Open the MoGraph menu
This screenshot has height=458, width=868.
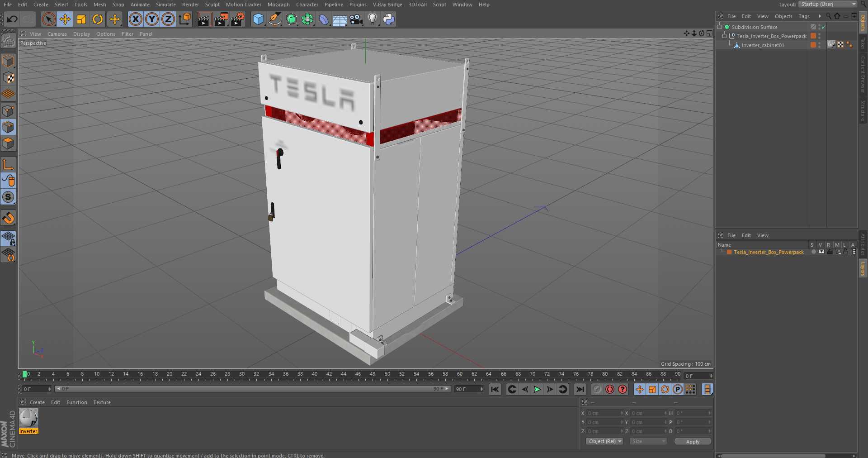click(x=278, y=5)
